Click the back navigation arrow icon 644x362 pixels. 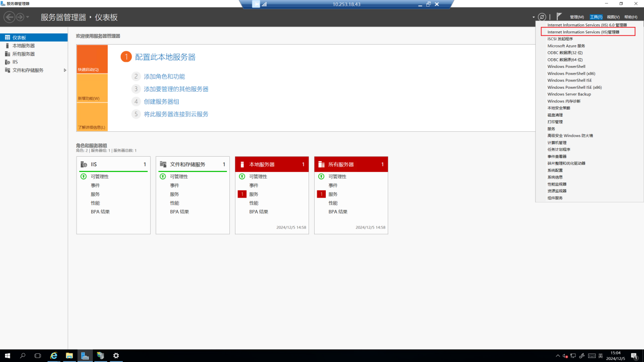pos(9,17)
